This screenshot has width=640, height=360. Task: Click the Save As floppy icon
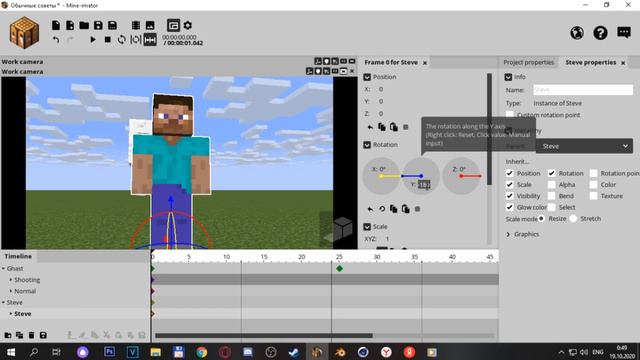(112, 25)
